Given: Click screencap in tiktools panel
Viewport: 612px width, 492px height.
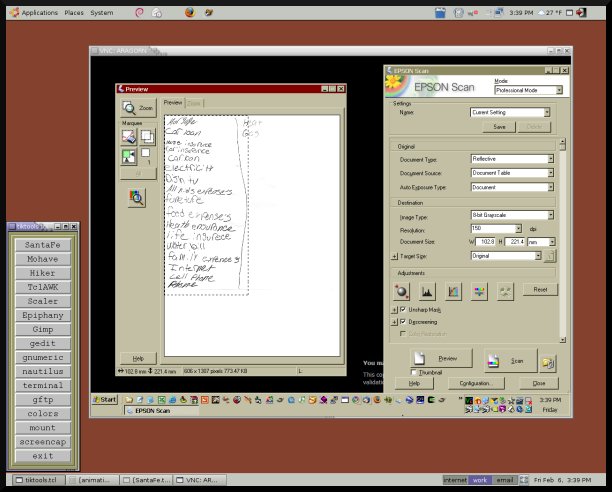Looking at the screenshot, I should tap(43, 442).
